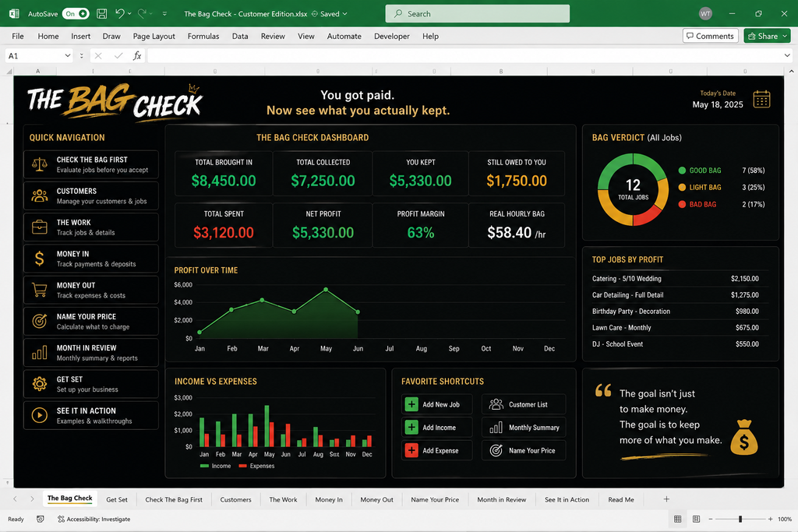Click the 100% zoom level text
Viewport: 798px width, 532px height.
click(784, 519)
